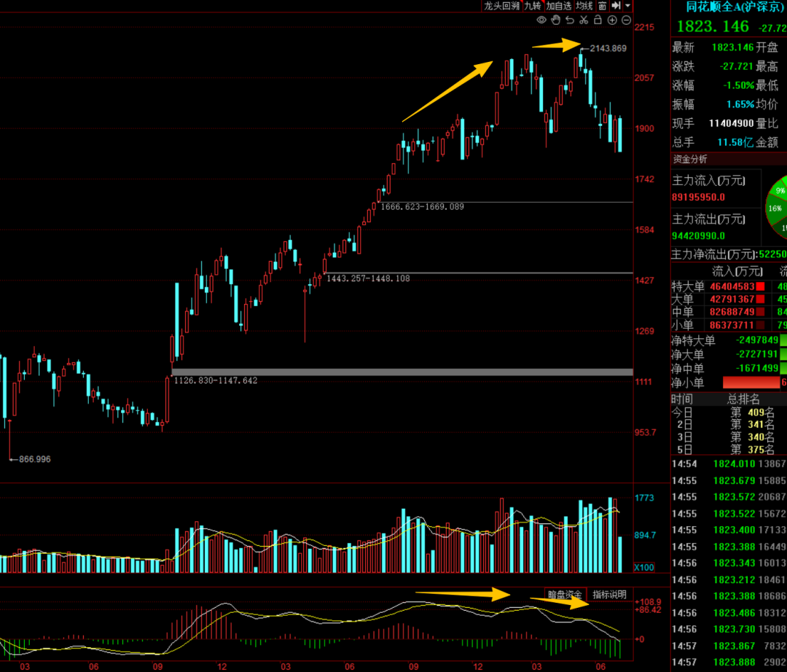787x672 pixels.
Task: Click the 窗 window button
Action: 603,6
